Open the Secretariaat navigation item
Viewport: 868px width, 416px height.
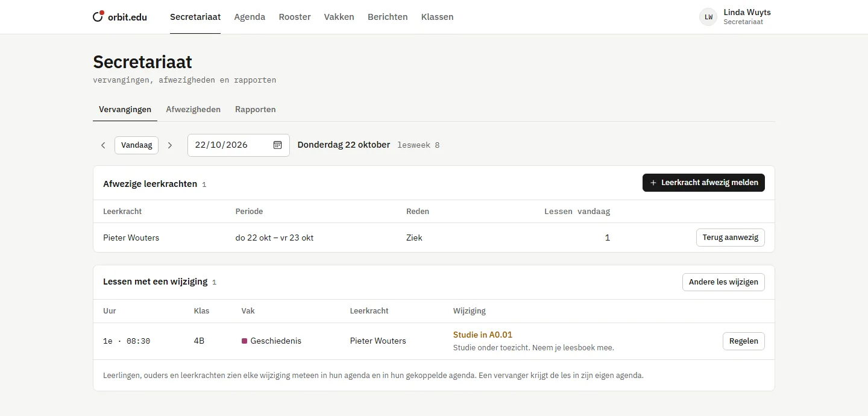[195, 17]
